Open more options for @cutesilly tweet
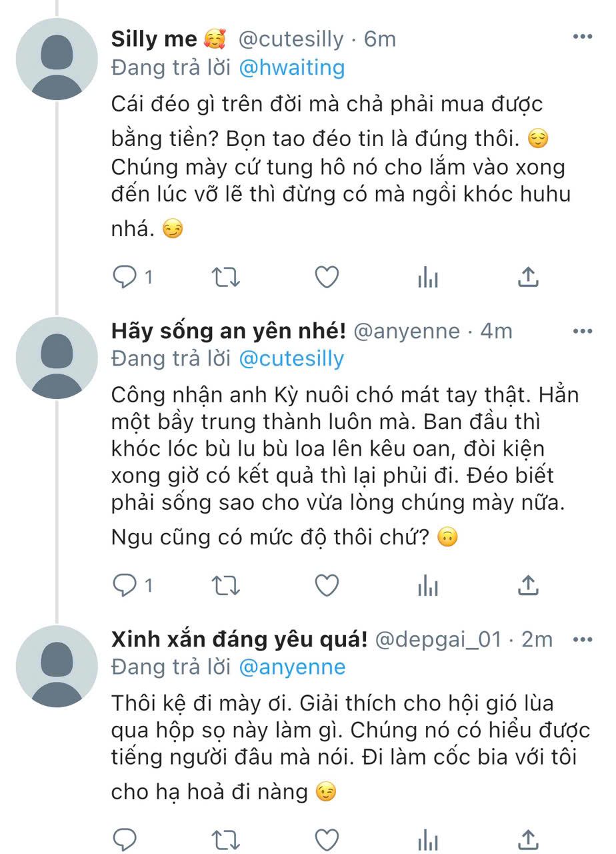This screenshot has height=854, width=616. [x=582, y=38]
